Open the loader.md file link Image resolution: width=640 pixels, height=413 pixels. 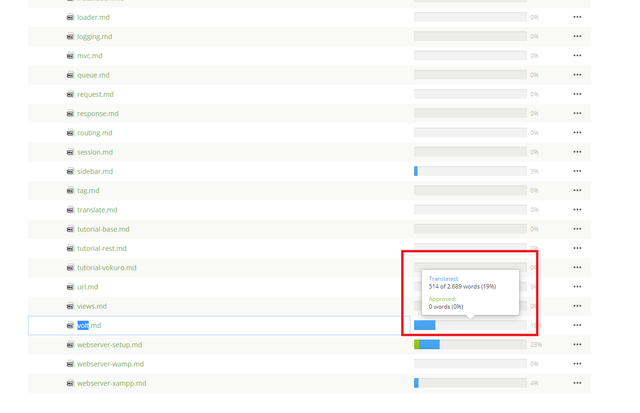[93, 17]
